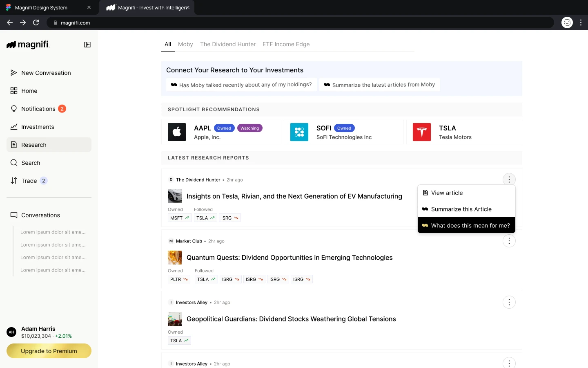The height and width of the screenshot is (368, 588).
Task: Choose Summarize this Article
Action: [x=466, y=209]
